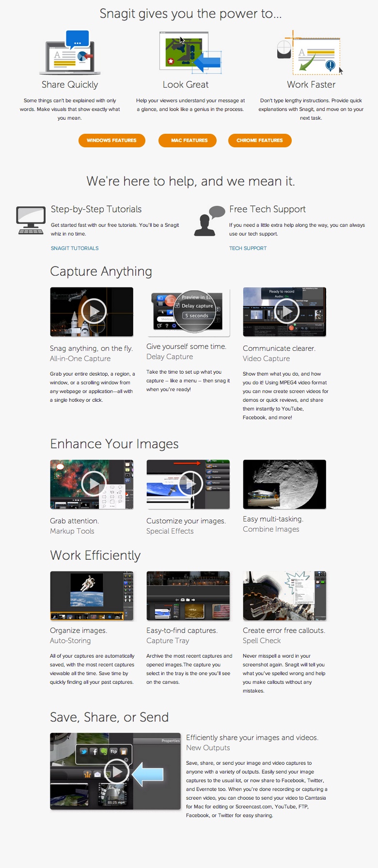Click the 'Delay Capture' subtitle
Screen dimensions: 378x868
(x=170, y=357)
